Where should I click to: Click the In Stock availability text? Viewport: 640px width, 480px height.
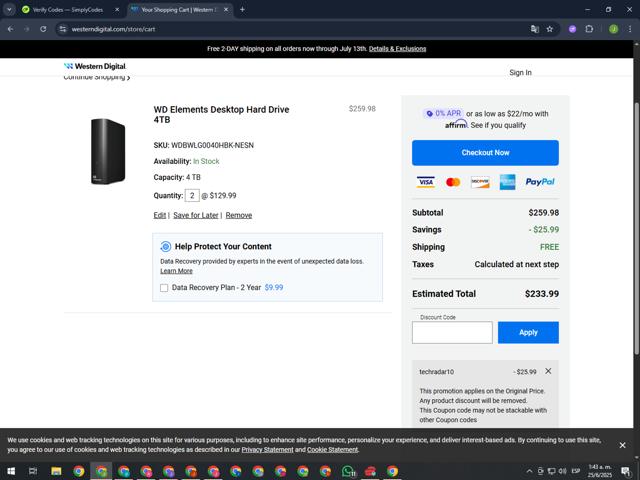[206, 161]
